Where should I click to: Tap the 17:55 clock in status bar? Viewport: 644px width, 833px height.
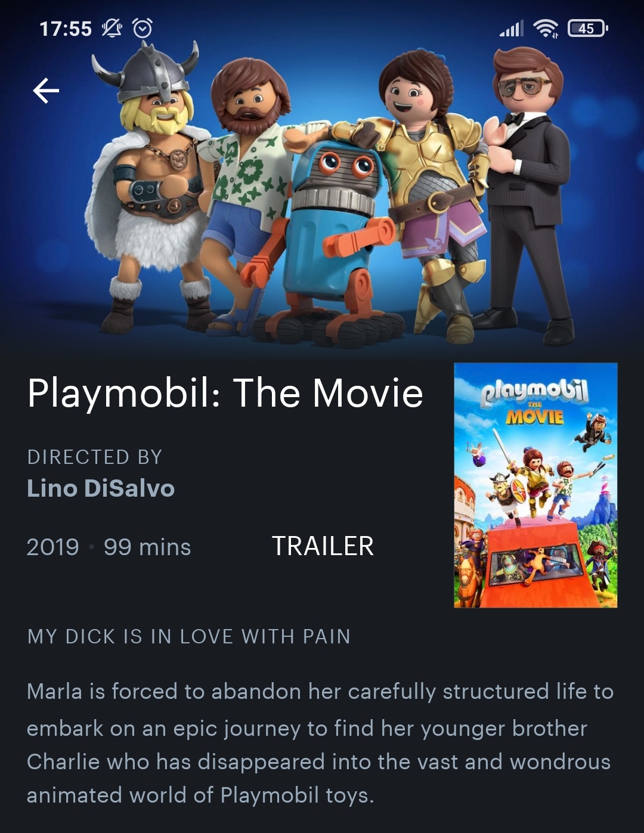[x=66, y=29]
